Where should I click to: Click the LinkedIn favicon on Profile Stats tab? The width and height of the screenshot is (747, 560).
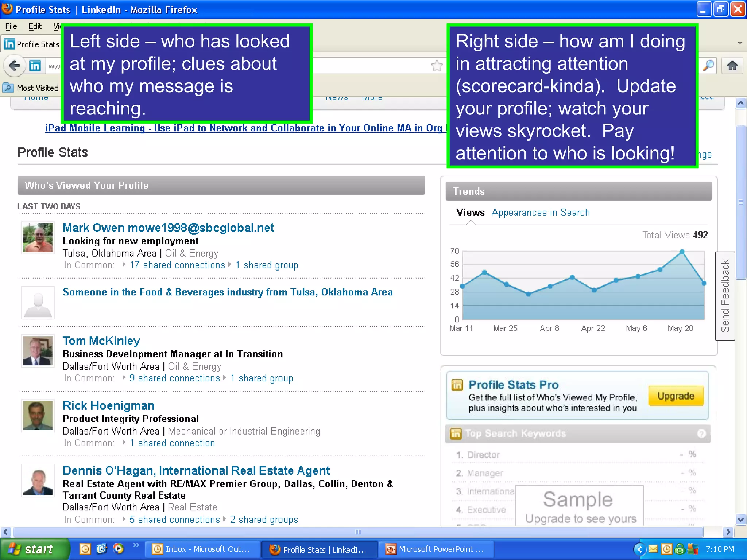pyautogui.click(x=9, y=44)
